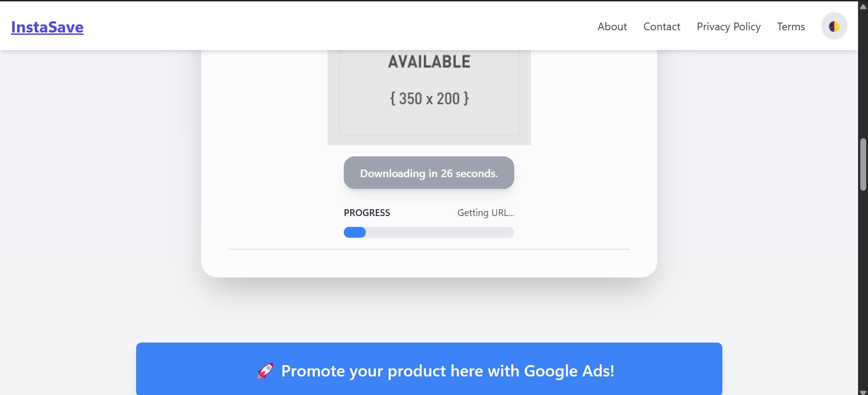
Task: Click the scrollbar down arrow
Action: click(x=863, y=391)
